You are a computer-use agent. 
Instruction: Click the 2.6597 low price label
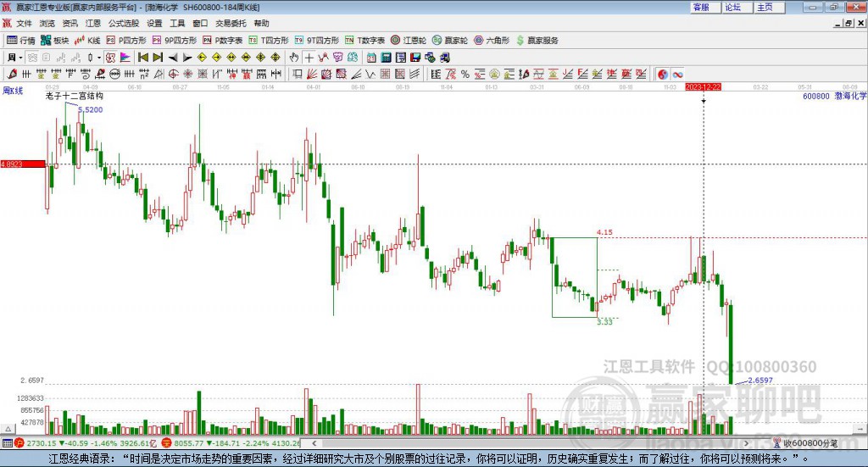point(760,381)
